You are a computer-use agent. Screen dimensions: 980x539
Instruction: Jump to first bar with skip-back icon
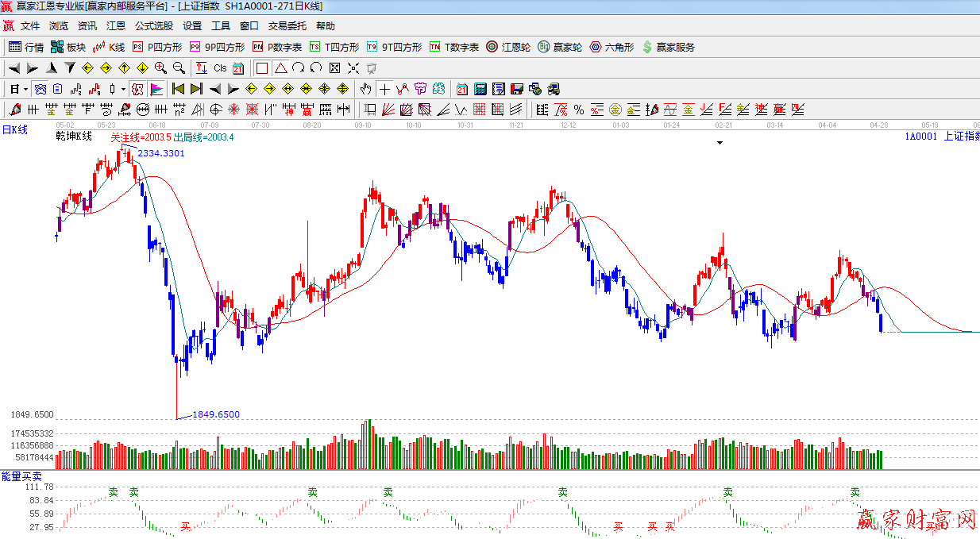coord(178,89)
